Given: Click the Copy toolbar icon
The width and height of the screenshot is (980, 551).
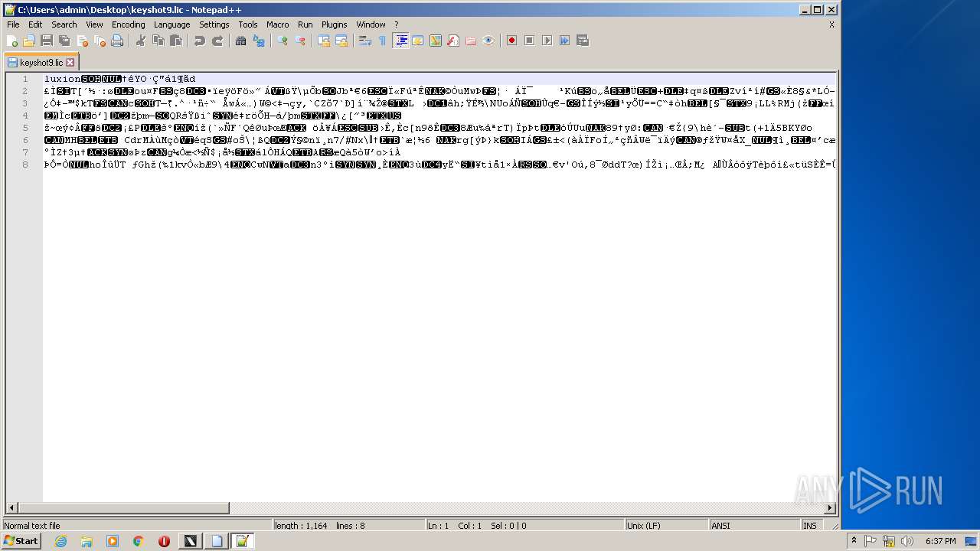Looking at the screenshot, I should pyautogui.click(x=158, y=41).
